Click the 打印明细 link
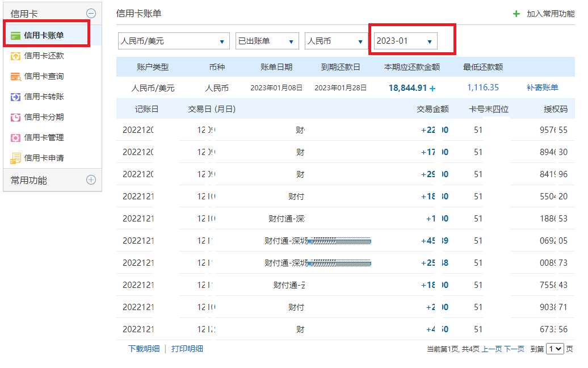 click(187, 349)
